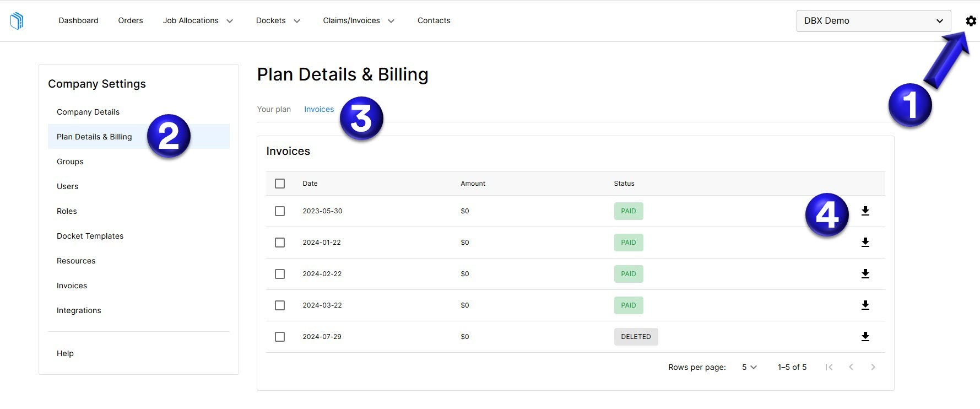Download the deleted 2024-07-29 invoice
Viewport: 980px width, 409px height.
(865, 337)
